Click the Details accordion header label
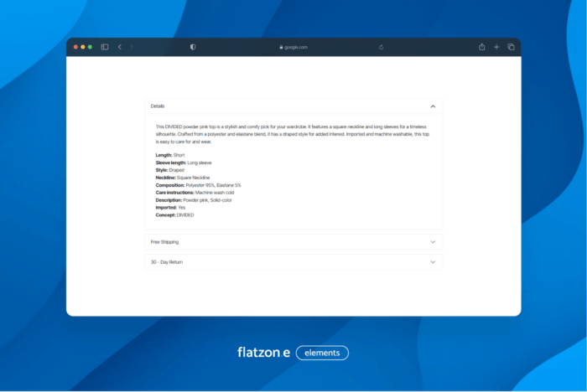 (158, 106)
